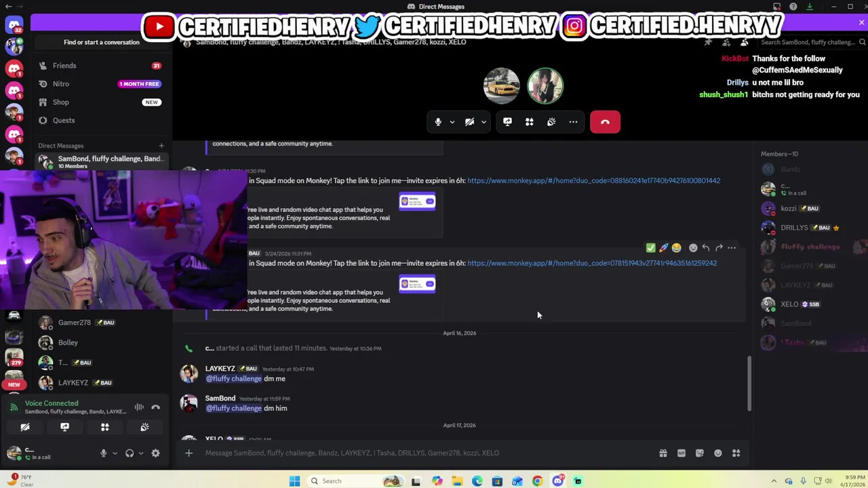Click Find or start a conversation box
Screen dimensions: 868x488
[x=102, y=42]
